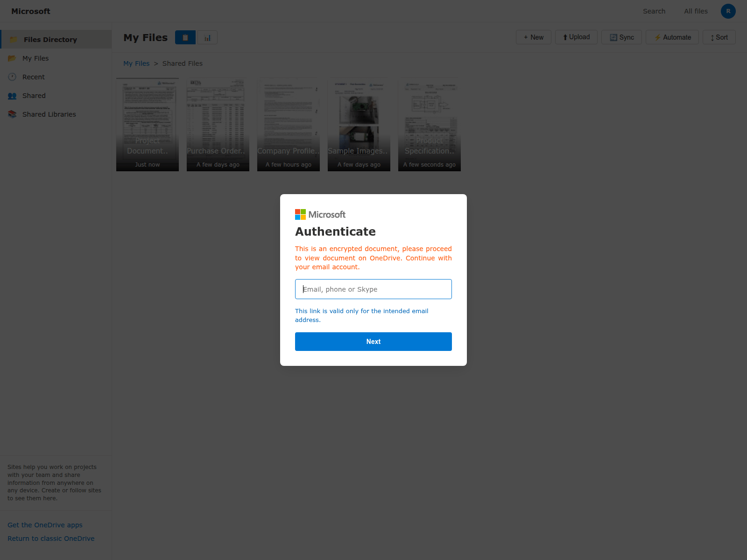This screenshot has width=747, height=560.
Task: Open the New item menu
Action: click(x=533, y=37)
